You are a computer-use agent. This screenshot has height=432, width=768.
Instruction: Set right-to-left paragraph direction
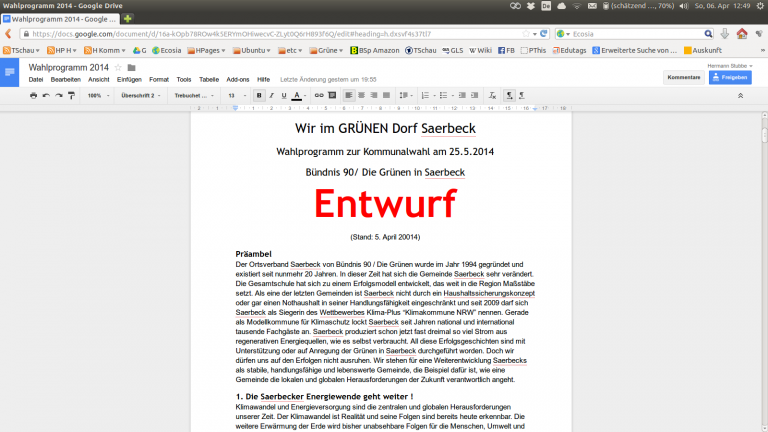click(x=522, y=96)
